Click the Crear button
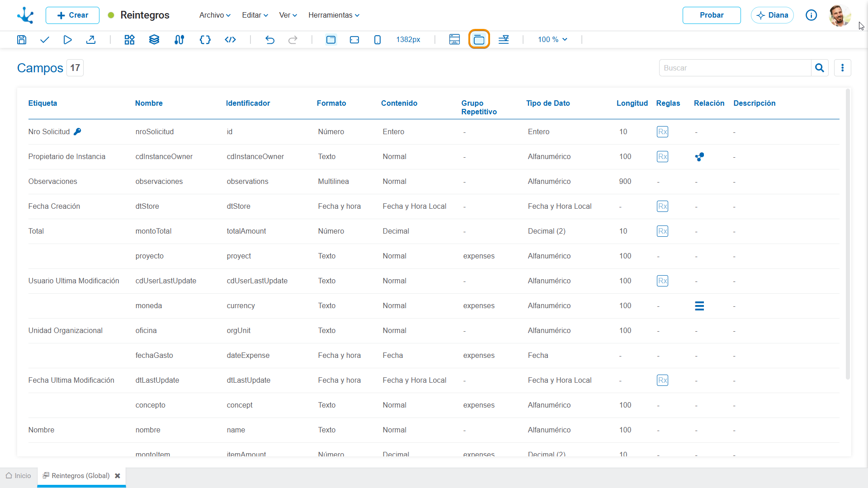Viewport: 868px width, 488px height. point(72,15)
